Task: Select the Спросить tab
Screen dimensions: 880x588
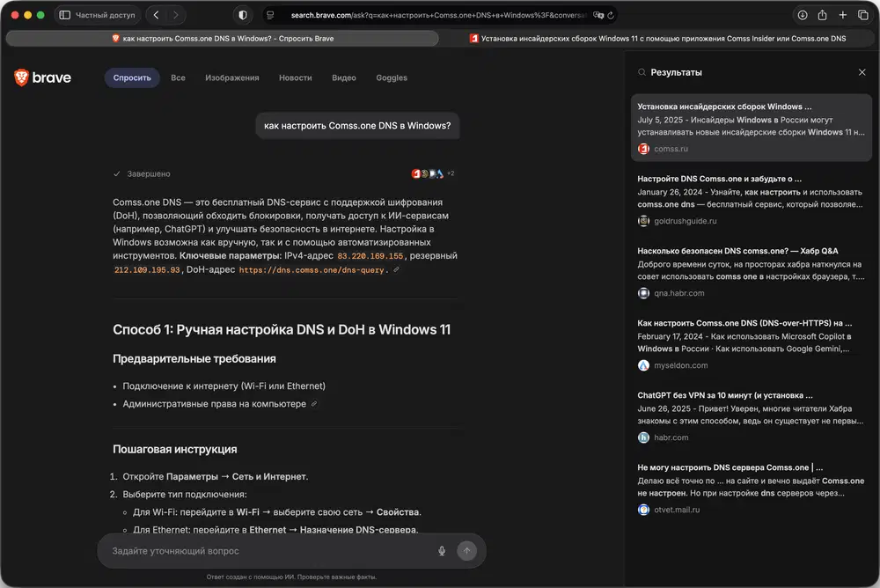Action: pos(132,77)
